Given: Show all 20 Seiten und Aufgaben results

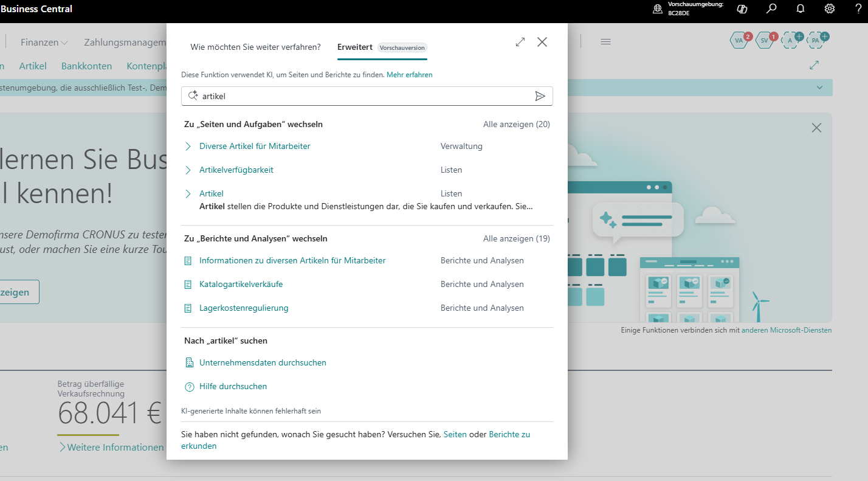Looking at the screenshot, I should [x=516, y=124].
